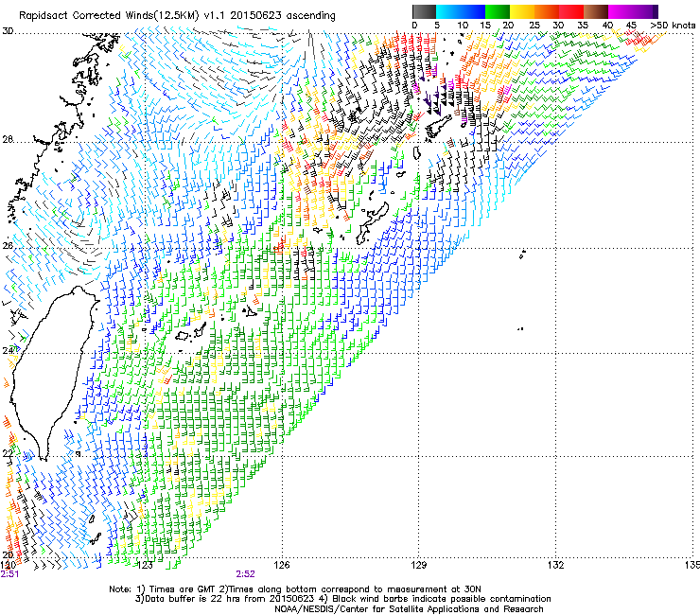The height and width of the screenshot is (615, 700).
Task: Click the magenta 40-45 knots legend swatch
Action: pyautogui.click(x=621, y=11)
